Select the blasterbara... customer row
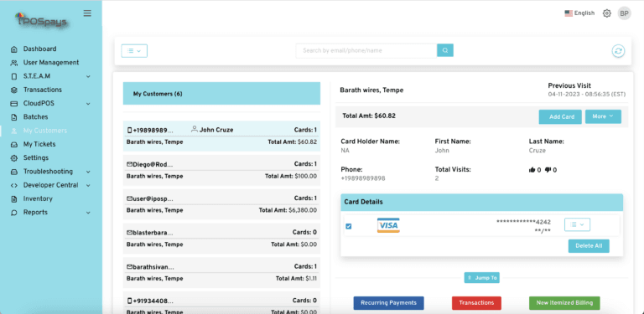Screen dimensions: 644x314 tap(221, 238)
